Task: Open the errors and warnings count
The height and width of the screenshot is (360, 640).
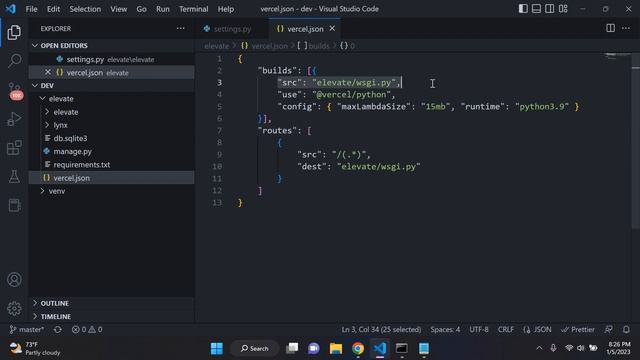Action: [x=87, y=329]
